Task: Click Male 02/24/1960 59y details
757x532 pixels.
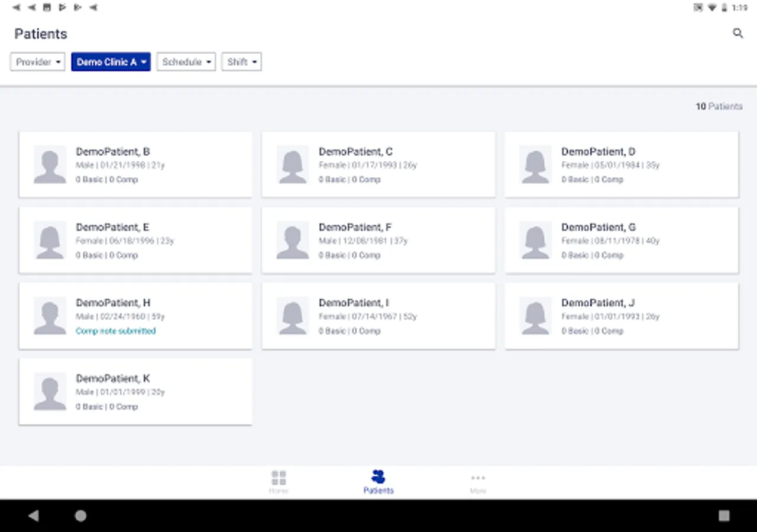Action: [x=120, y=317]
